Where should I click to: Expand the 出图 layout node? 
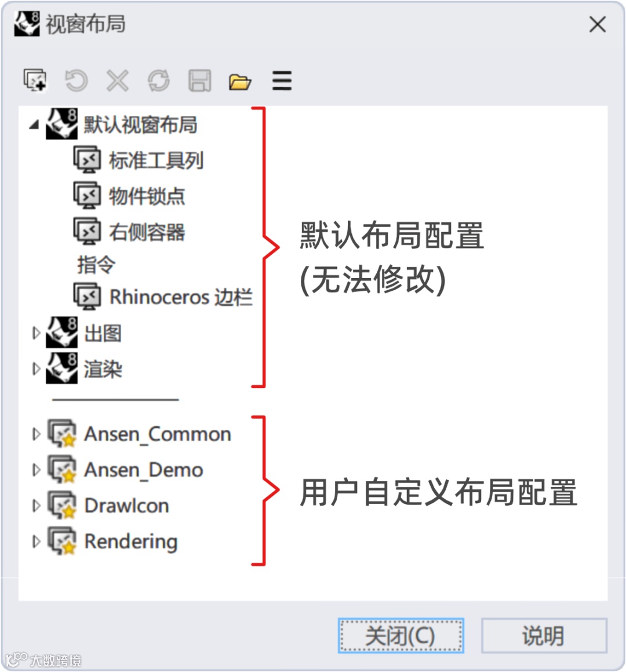pyautogui.click(x=37, y=333)
